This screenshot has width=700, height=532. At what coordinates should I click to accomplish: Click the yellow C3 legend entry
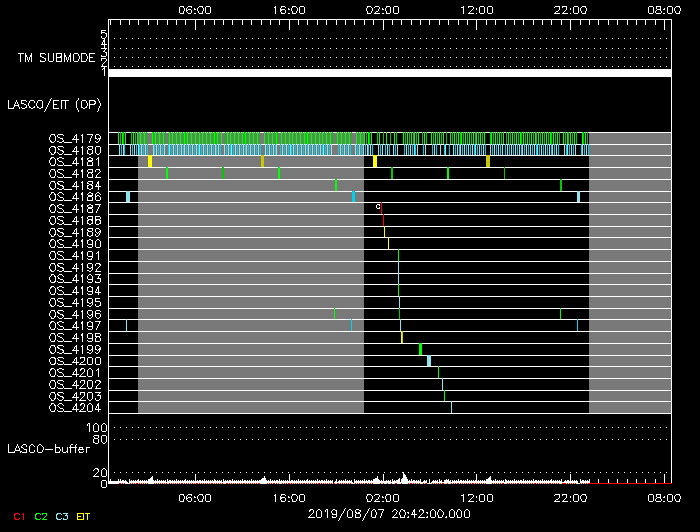[x=63, y=516]
